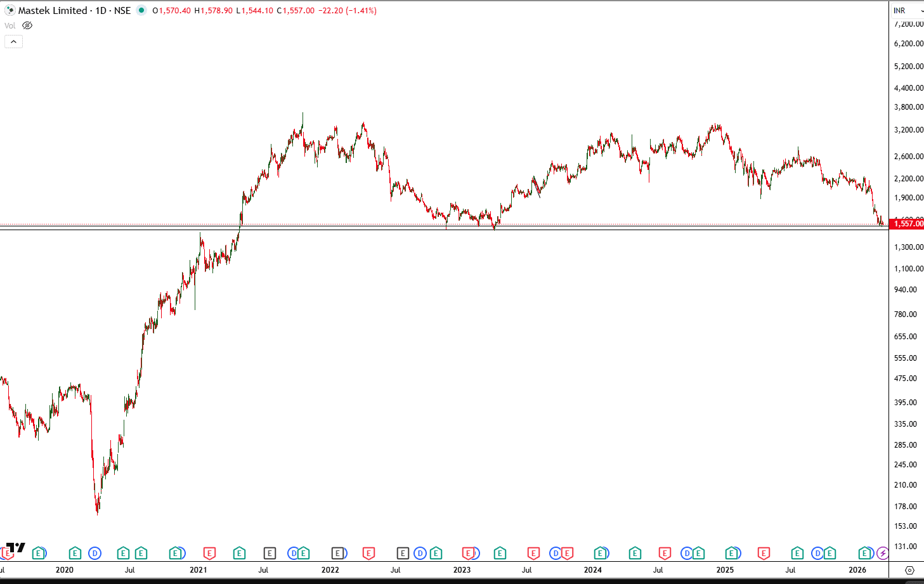Open the Mastek Limited symbol logo
924x584 pixels.
pos(10,10)
